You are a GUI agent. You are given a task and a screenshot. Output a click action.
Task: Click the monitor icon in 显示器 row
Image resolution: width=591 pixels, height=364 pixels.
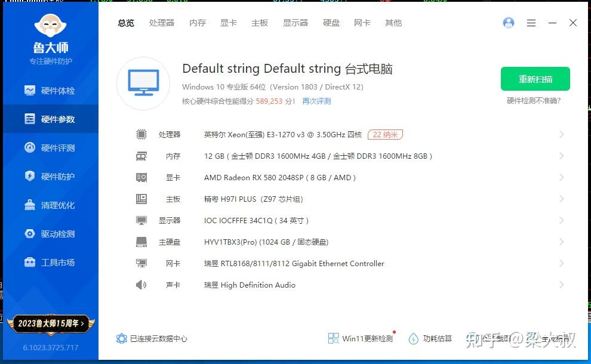coord(141,220)
